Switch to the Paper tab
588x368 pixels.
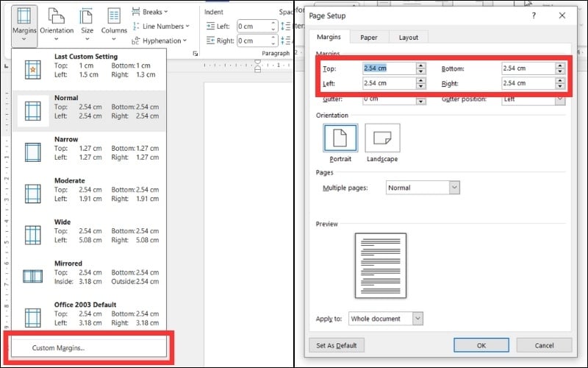(369, 38)
